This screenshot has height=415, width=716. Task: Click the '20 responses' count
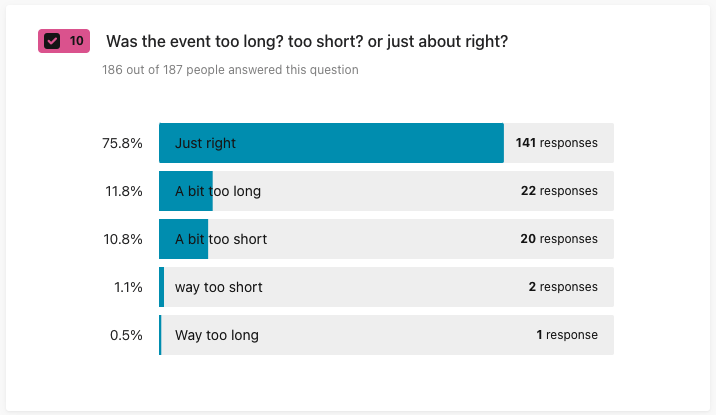coord(559,239)
